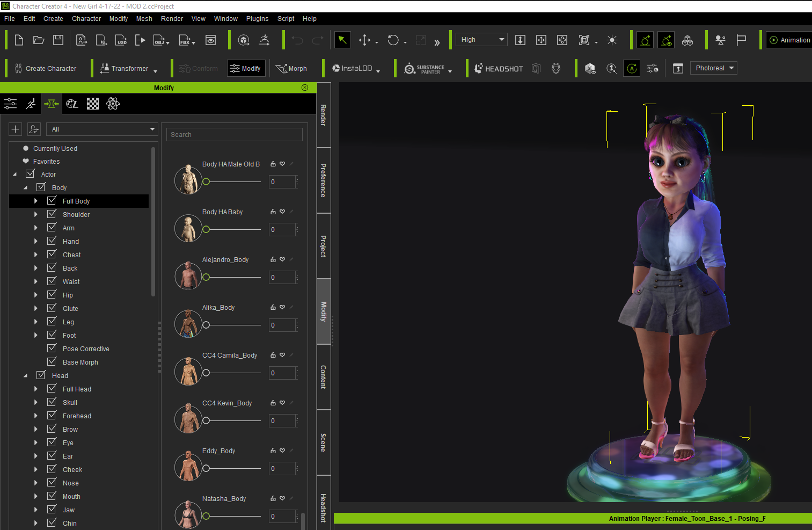
Task: Open the File menu
Action: tap(10, 19)
